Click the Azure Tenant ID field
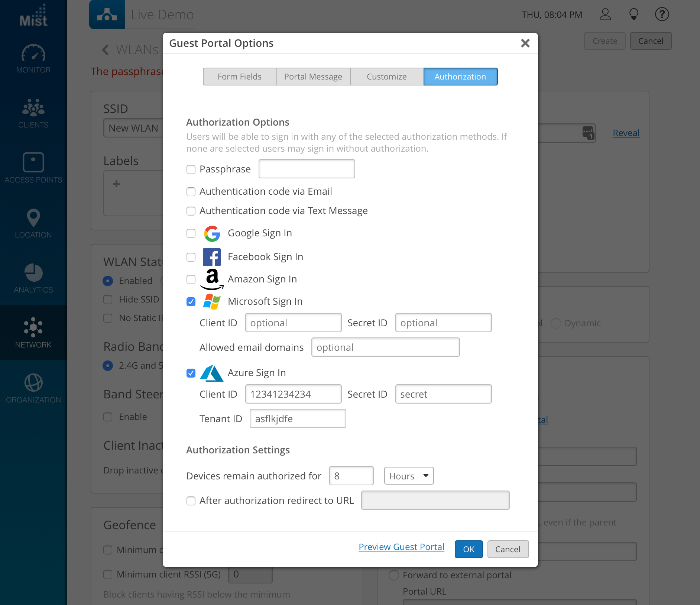Screen dimensions: 700x605 coord(298,419)
